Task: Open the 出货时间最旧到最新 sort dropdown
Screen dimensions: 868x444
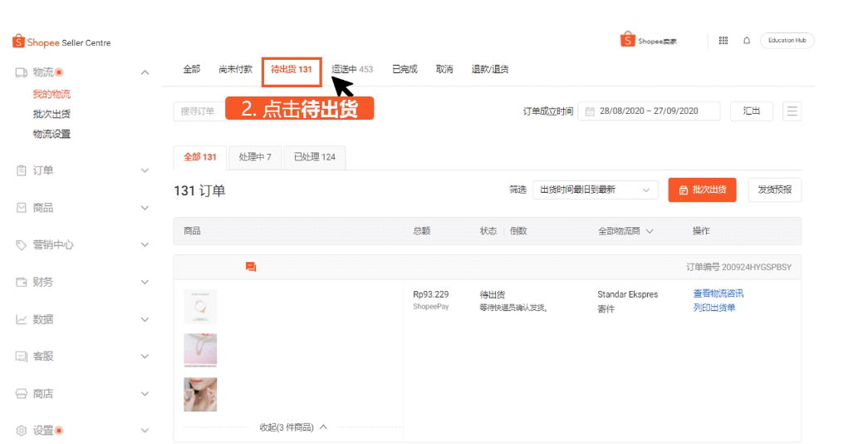Action: [x=595, y=190]
